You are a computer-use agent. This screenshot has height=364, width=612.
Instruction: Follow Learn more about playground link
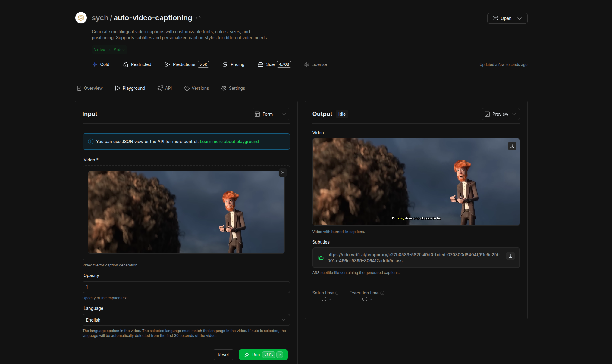(229, 142)
